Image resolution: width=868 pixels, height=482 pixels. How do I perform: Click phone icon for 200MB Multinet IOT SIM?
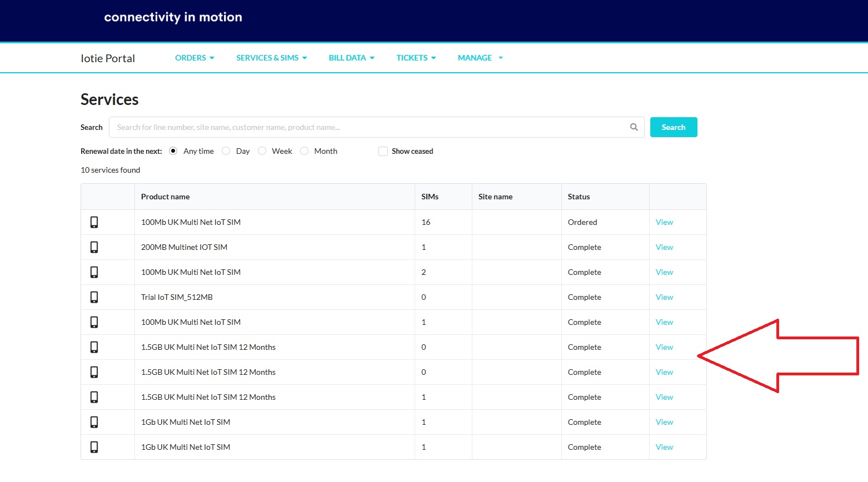coord(94,247)
